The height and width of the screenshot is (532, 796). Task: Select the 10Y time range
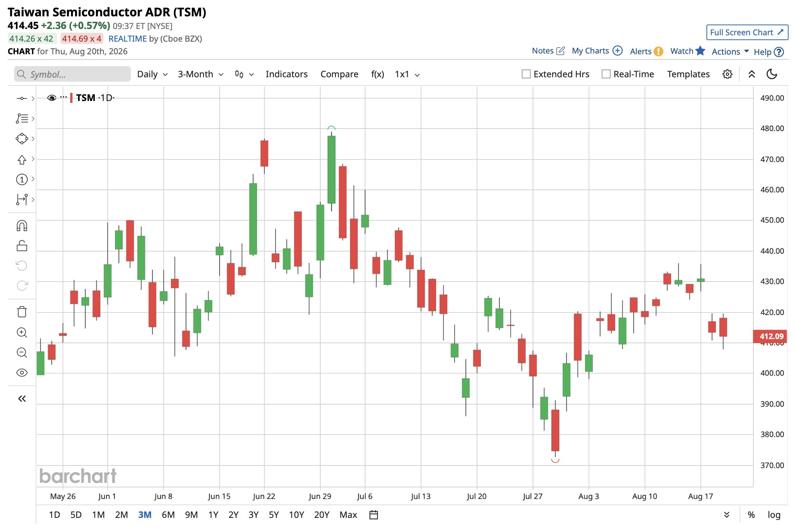[x=296, y=515]
